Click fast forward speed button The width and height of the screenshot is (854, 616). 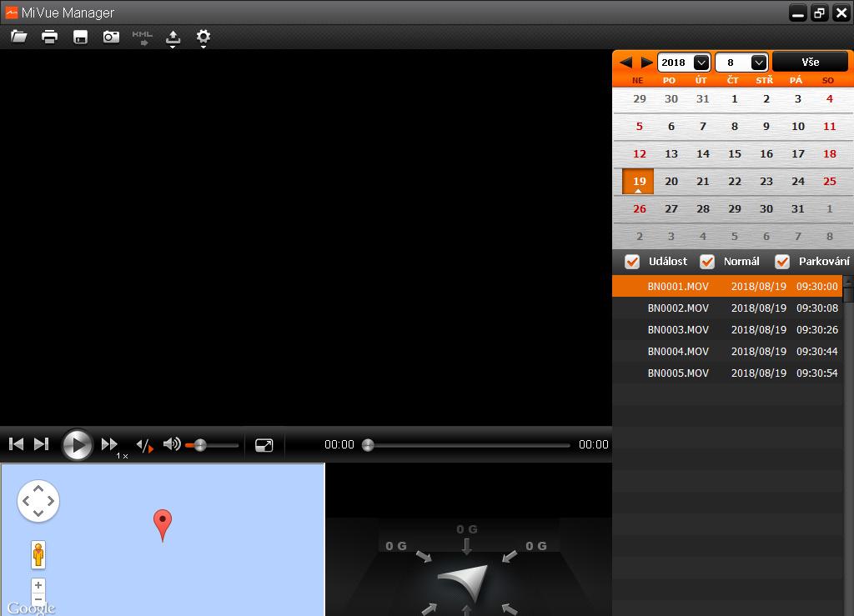point(109,444)
